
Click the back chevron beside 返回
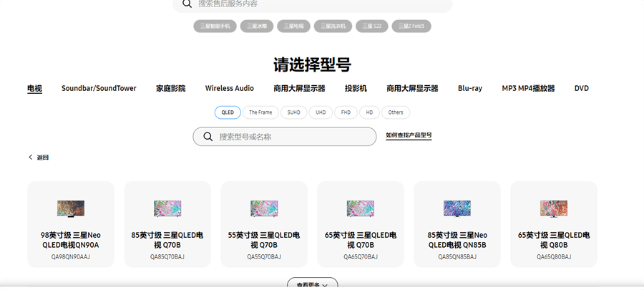pyautogui.click(x=30, y=158)
